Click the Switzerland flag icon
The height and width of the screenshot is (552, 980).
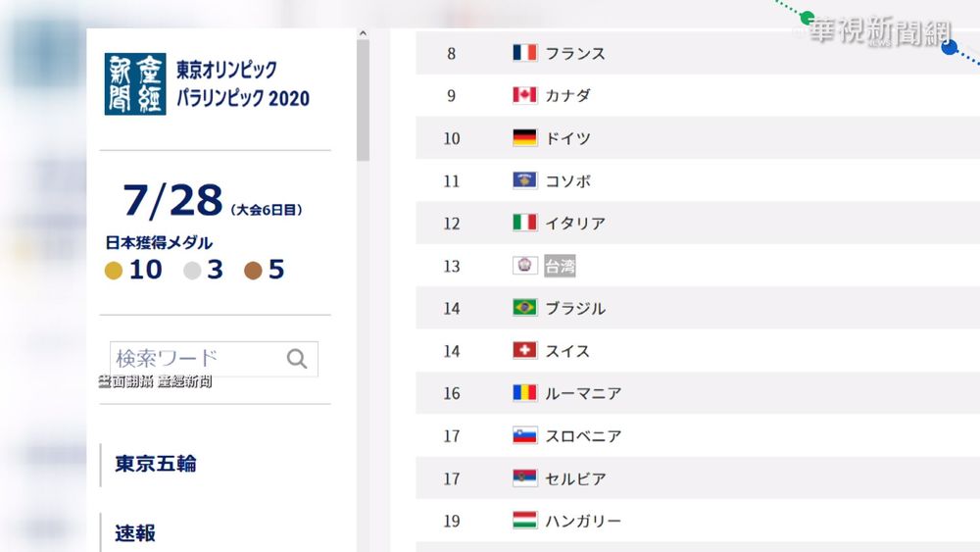click(524, 350)
